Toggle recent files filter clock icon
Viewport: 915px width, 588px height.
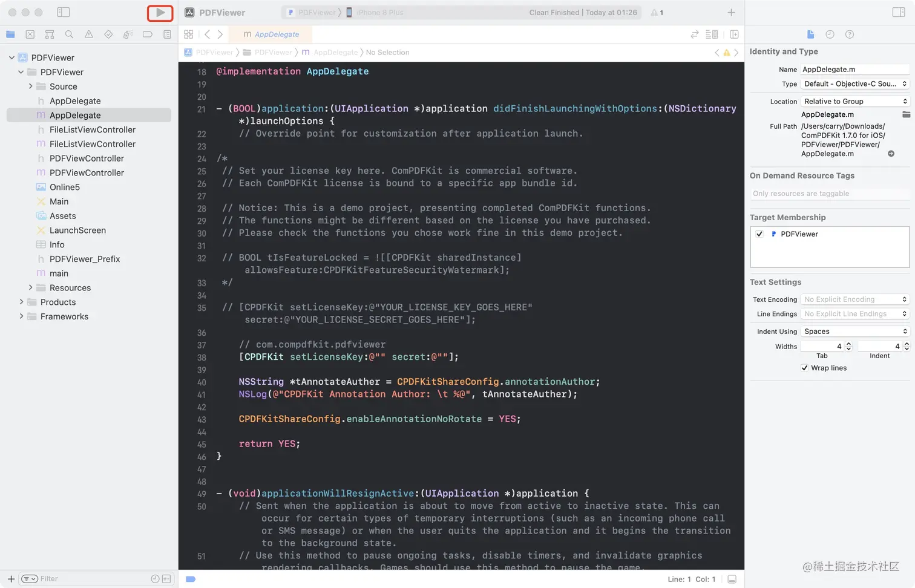155,579
